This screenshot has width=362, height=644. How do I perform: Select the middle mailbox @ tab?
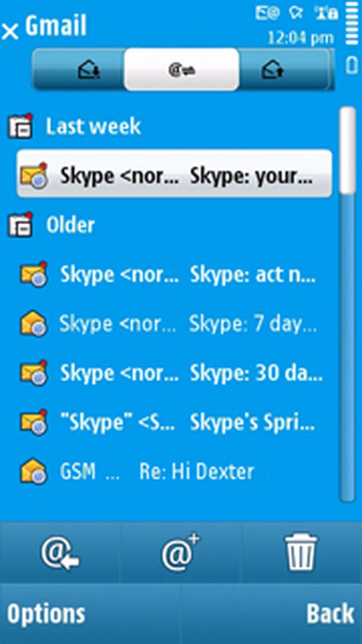(x=182, y=69)
